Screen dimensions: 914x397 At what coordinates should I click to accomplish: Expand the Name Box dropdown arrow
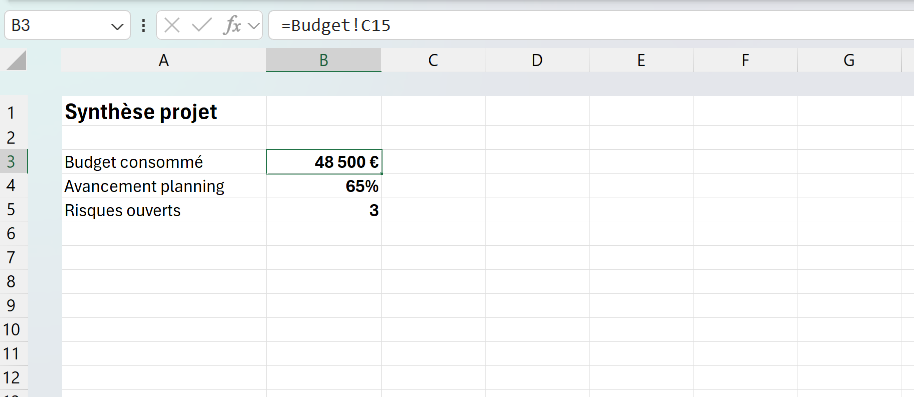[117, 26]
